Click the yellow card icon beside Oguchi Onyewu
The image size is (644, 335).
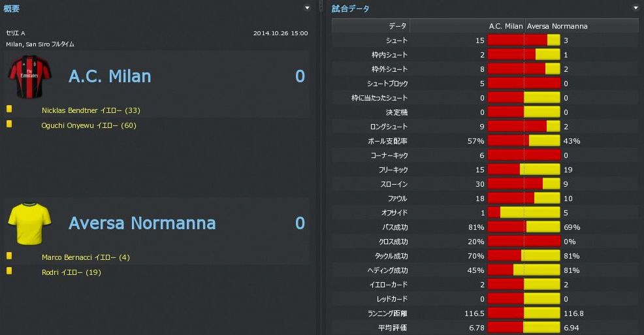9,123
